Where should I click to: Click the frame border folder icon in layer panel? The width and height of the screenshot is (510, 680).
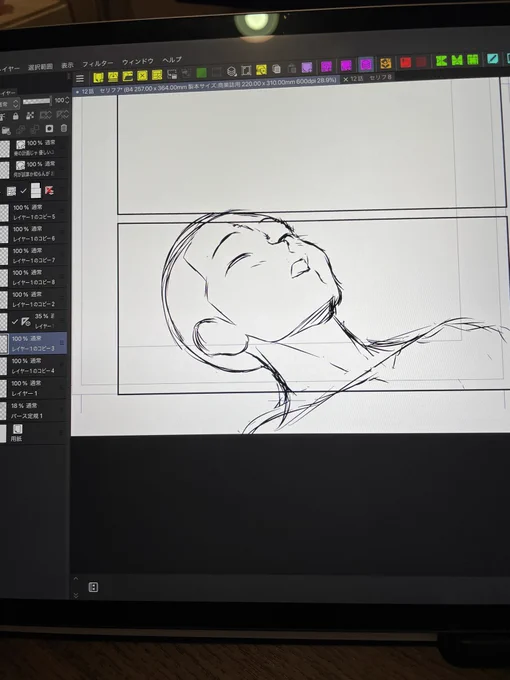[12, 191]
